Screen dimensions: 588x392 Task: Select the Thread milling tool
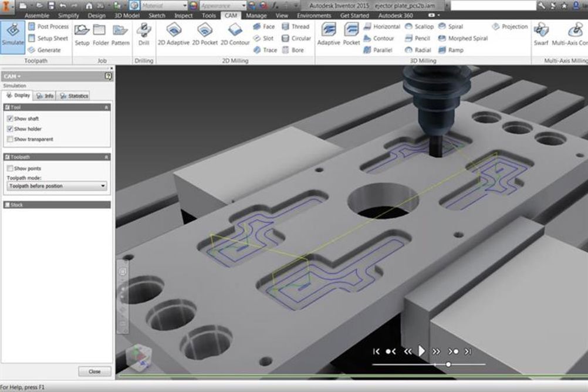click(296, 26)
